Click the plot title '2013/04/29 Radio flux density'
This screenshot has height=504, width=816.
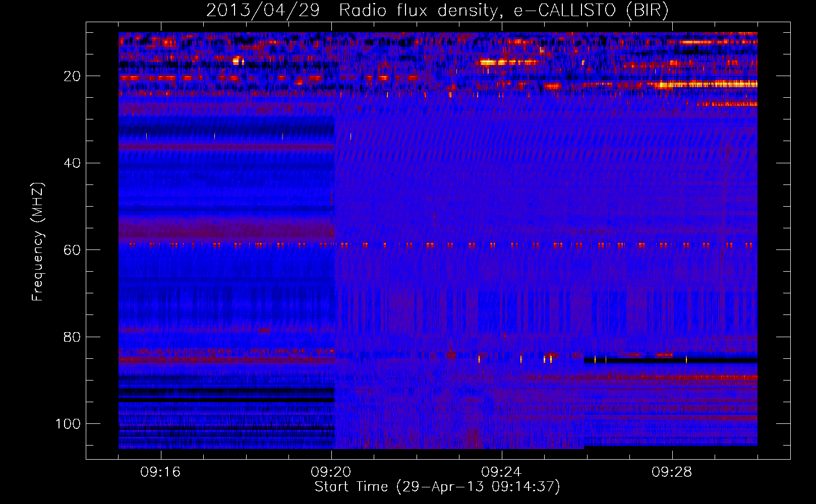[x=437, y=10]
